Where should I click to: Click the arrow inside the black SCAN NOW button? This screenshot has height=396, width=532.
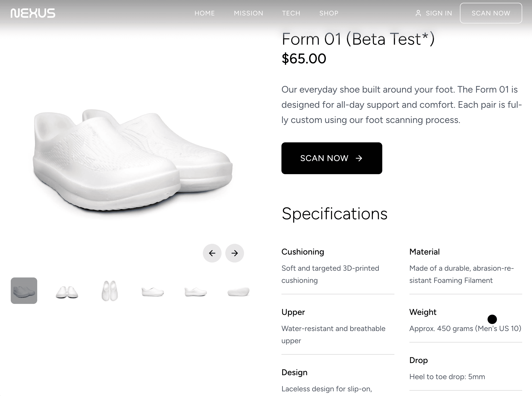pos(359,158)
